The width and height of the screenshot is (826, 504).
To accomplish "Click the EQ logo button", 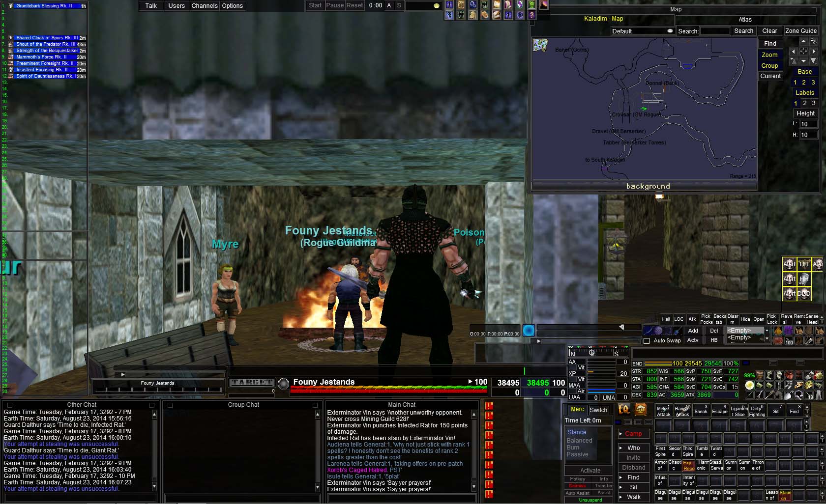I will (624, 409).
